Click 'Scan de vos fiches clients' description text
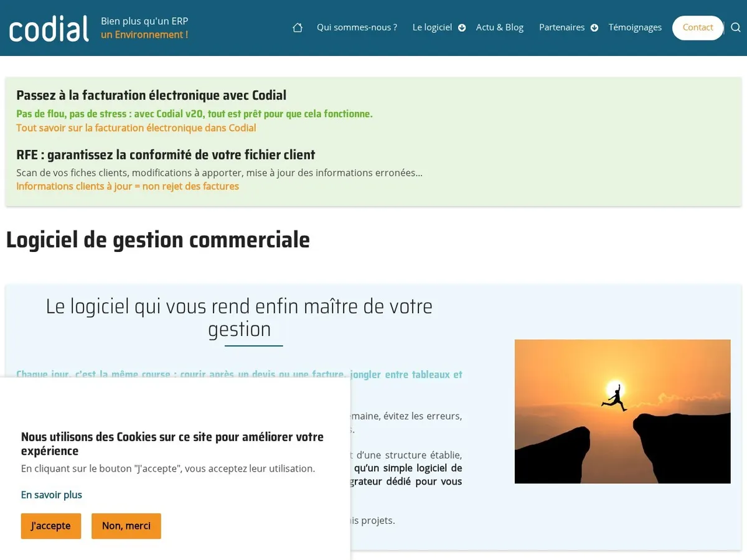 (219, 172)
